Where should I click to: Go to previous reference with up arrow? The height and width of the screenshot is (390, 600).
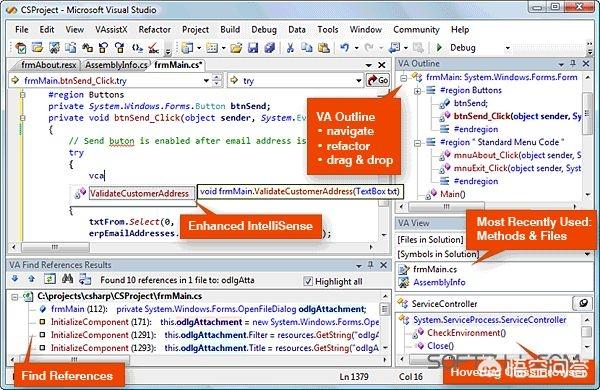point(31,279)
